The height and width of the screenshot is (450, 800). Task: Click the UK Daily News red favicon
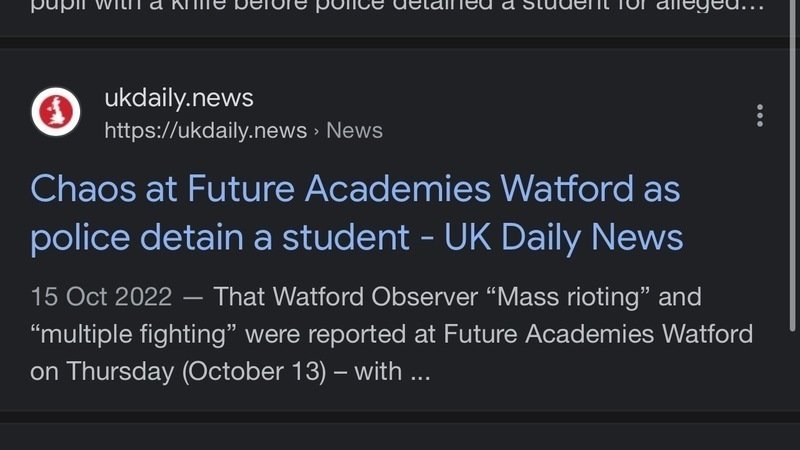point(56,113)
